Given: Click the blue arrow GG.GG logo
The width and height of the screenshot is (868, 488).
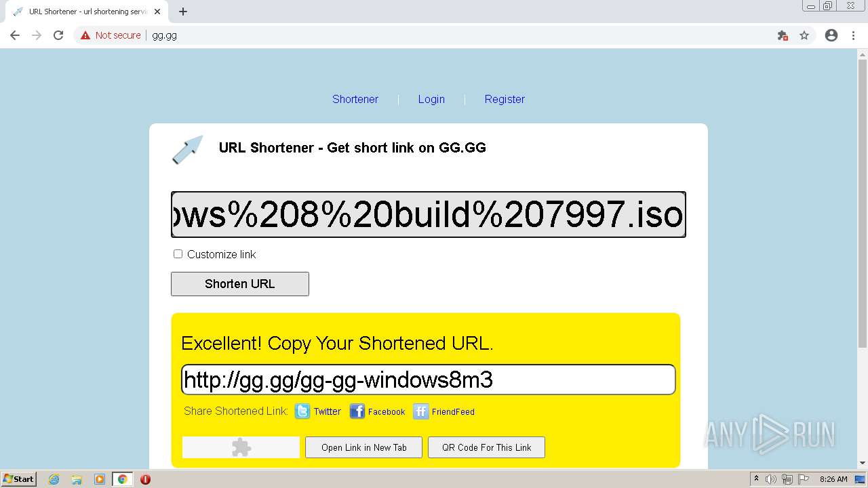Looking at the screenshot, I should click(188, 149).
